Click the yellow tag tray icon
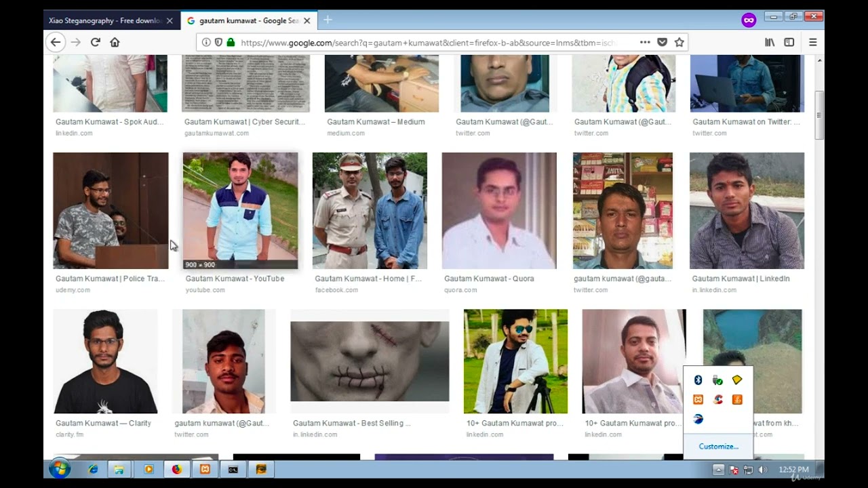 [x=737, y=380]
